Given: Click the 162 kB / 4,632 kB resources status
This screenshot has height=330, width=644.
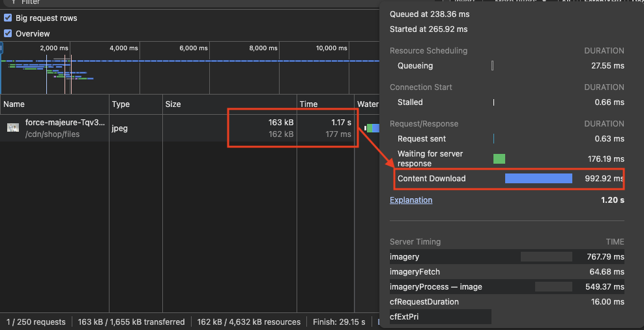Looking at the screenshot, I should [x=248, y=322].
